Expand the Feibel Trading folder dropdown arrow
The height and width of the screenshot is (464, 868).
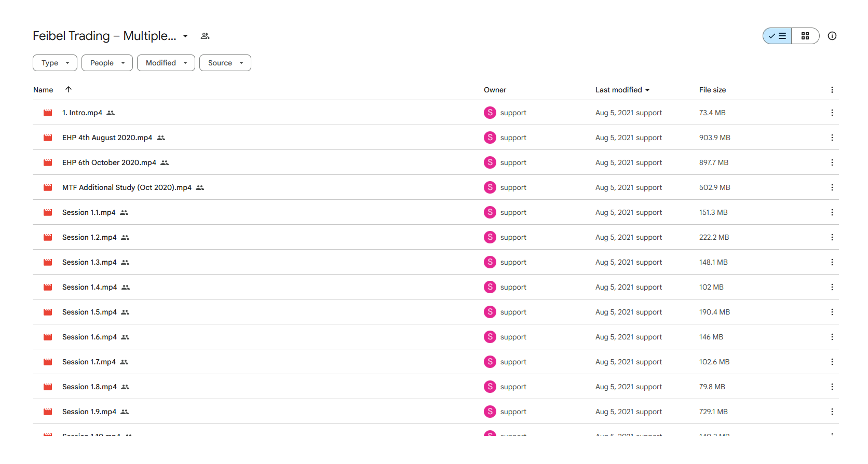point(185,36)
